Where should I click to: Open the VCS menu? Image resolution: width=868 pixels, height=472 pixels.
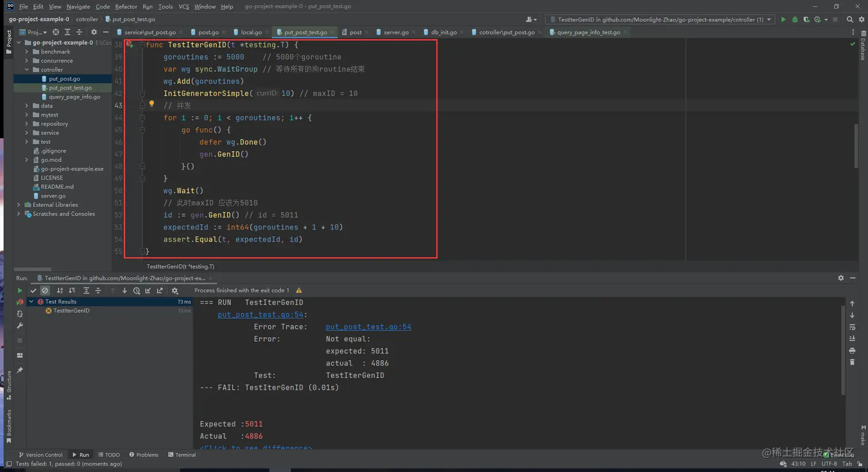click(184, 6)
